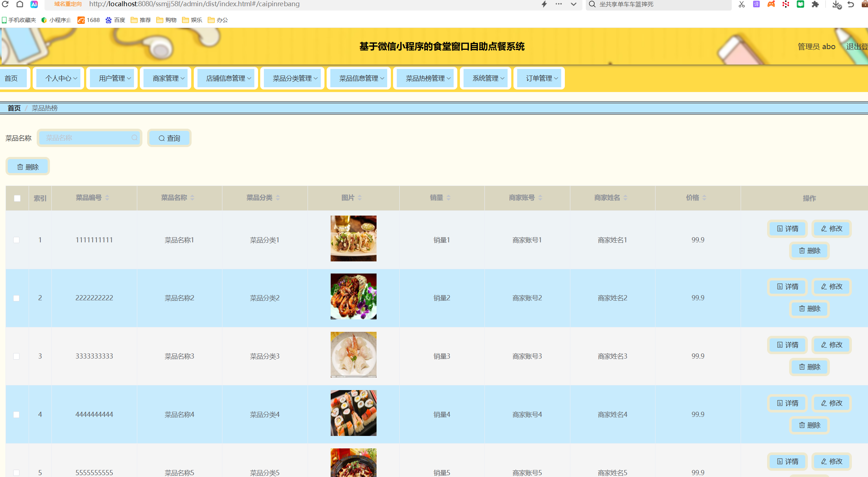Screen dimensions: 868x477
Task: Expand the 菜品热榜管理 dropdown menu
Action: click(x=425, y=78)
